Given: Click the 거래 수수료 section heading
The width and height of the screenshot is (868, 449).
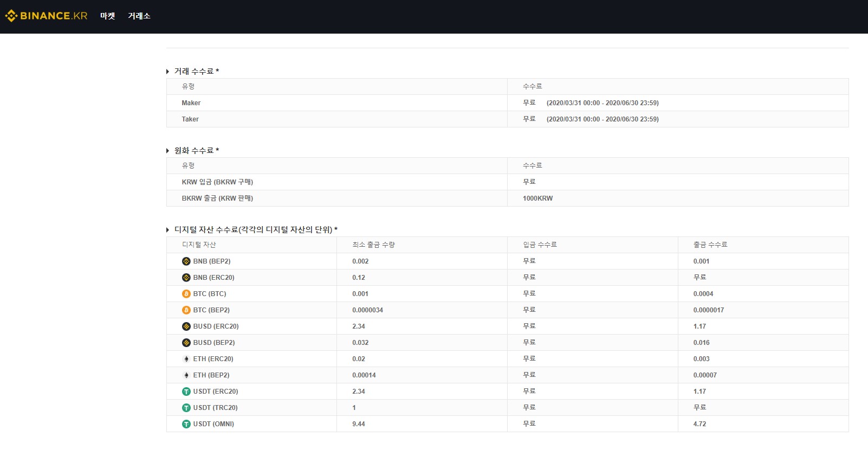Looking at the screenshot, I should pos(197,72).
